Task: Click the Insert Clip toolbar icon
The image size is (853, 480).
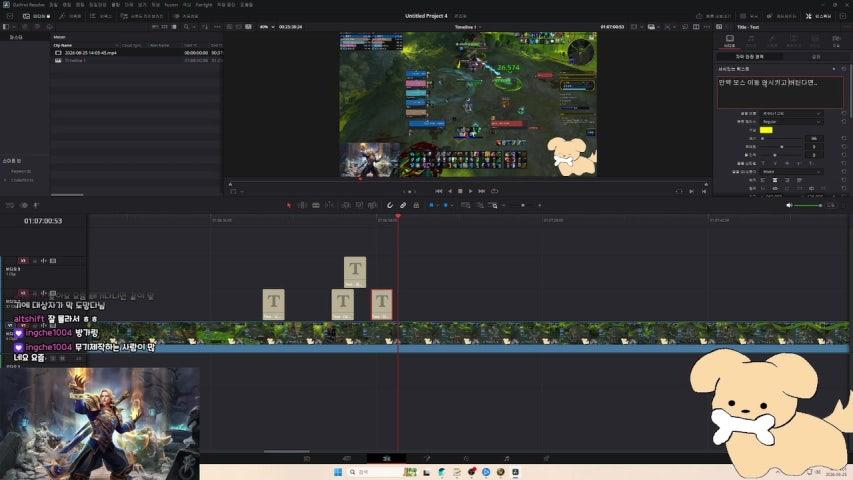Action: pyautogui.click(x=346, y=205)
